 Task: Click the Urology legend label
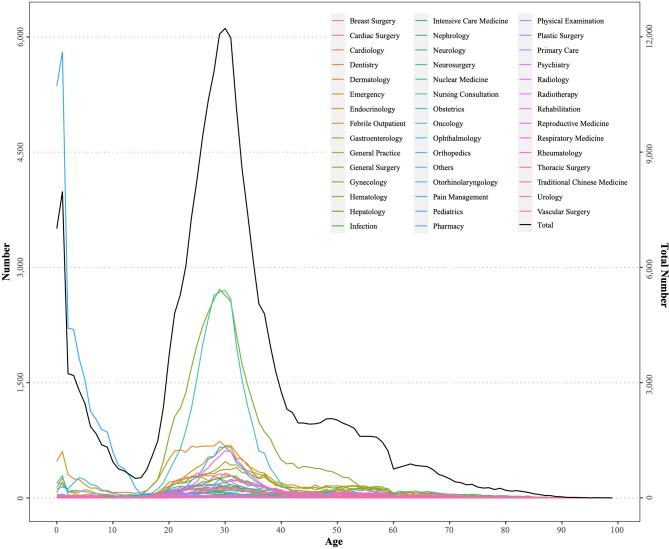pyautogui.click(x=550, y=197)
